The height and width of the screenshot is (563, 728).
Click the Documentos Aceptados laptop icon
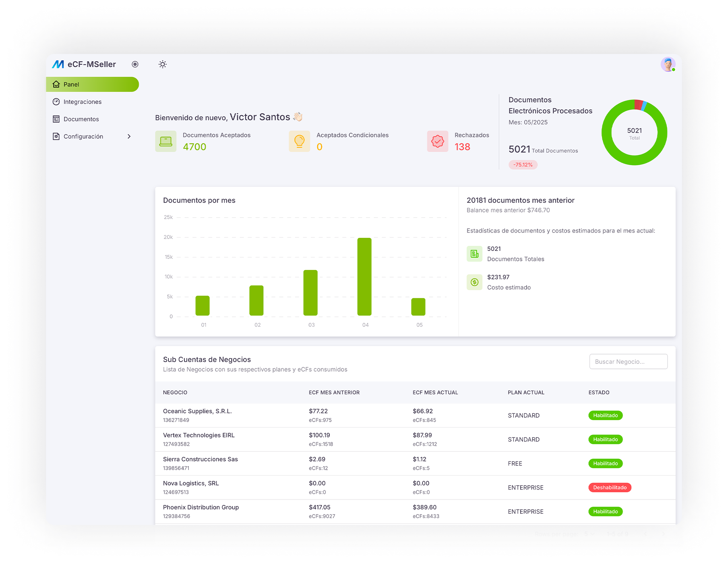pyautogui.click(x=166, y=141)
